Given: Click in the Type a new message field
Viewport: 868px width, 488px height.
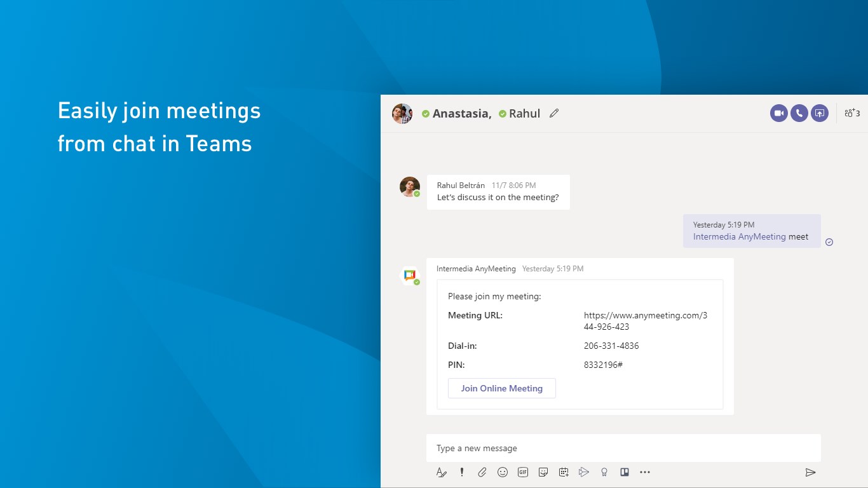Looking at the screenshot, I should point(623,448).
